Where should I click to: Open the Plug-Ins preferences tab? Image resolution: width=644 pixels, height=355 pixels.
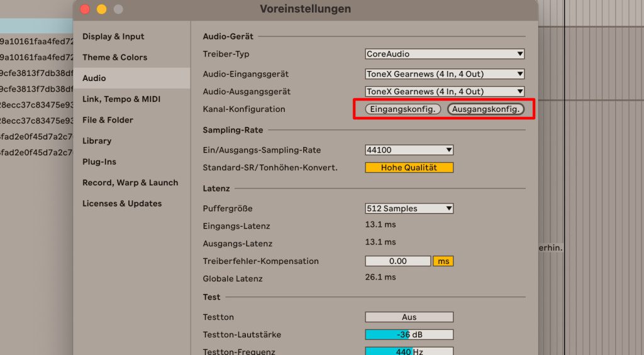pos(99,161)
